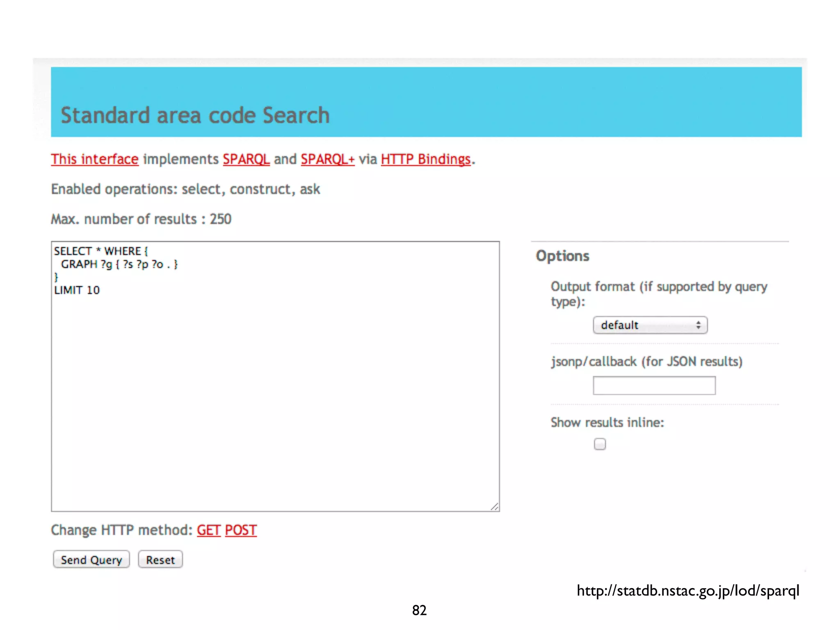Click the 'Show results inline:' label
This screenshot has height=630, width=840.
(607, 422)
